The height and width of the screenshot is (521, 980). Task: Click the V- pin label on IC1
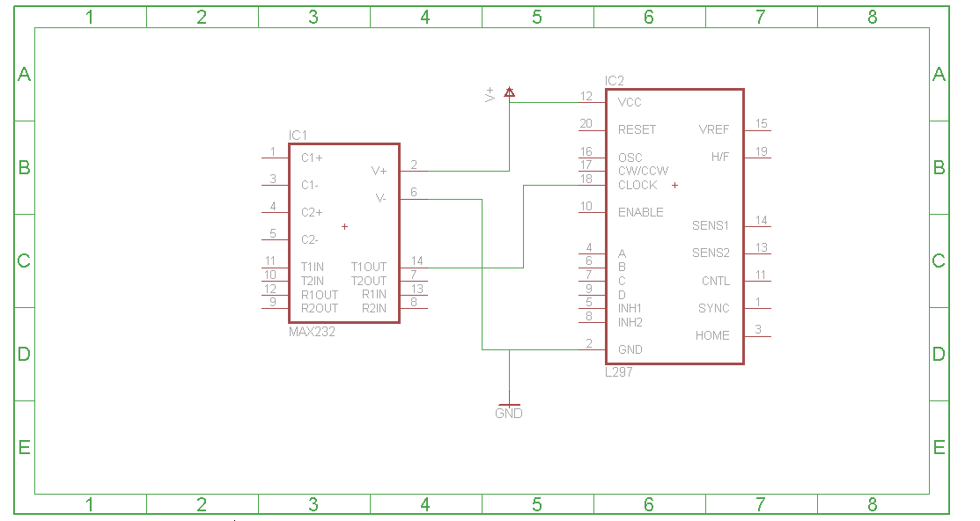tap(380, 198)
